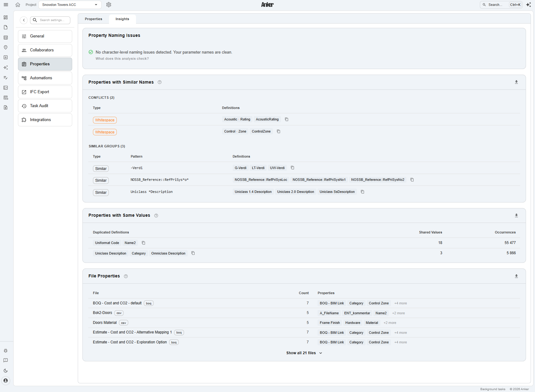Open the checklist icon in left rail

pyautogui.click(x=6, y=88)
